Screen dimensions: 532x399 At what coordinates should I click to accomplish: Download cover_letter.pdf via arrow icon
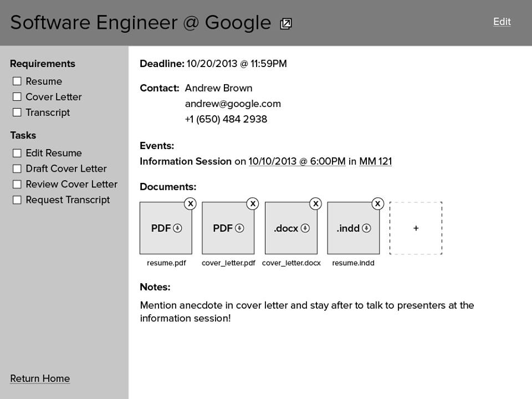(239, 228)
